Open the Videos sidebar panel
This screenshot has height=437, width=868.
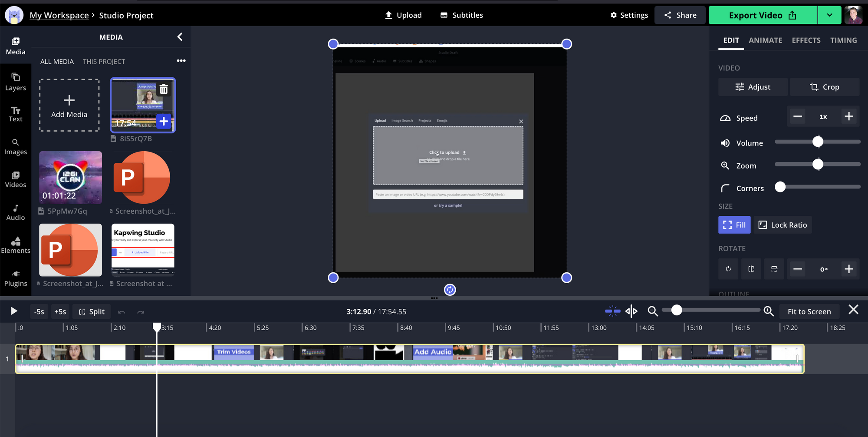(16, 179)
